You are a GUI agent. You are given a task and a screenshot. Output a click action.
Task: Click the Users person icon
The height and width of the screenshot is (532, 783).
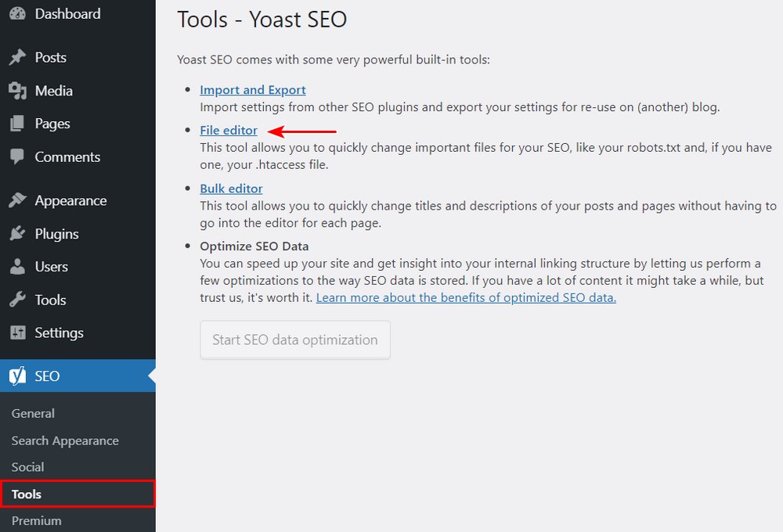point(17,267)
